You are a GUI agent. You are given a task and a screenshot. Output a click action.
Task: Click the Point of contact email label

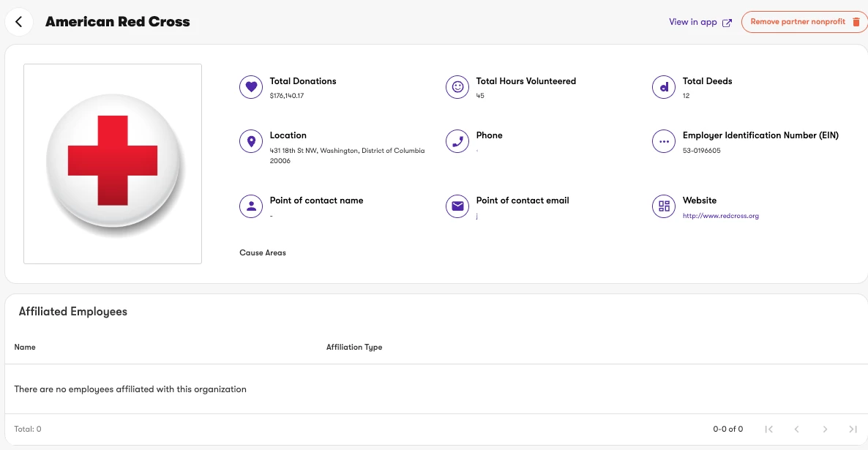[523, 200]
